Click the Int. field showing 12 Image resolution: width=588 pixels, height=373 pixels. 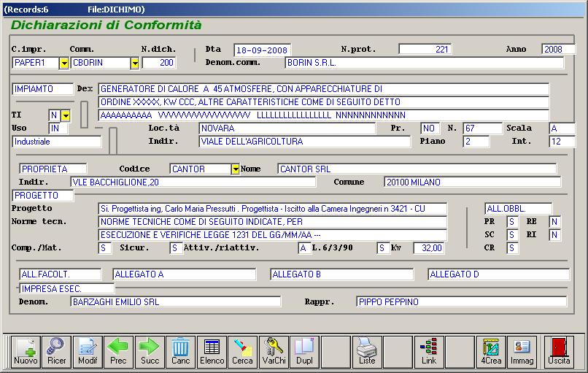(562, 142)
